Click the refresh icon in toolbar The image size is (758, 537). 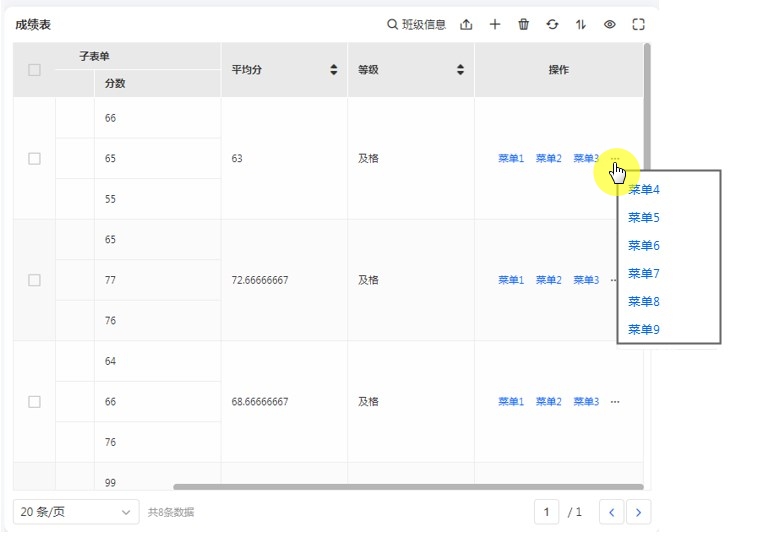pos(552,25)
